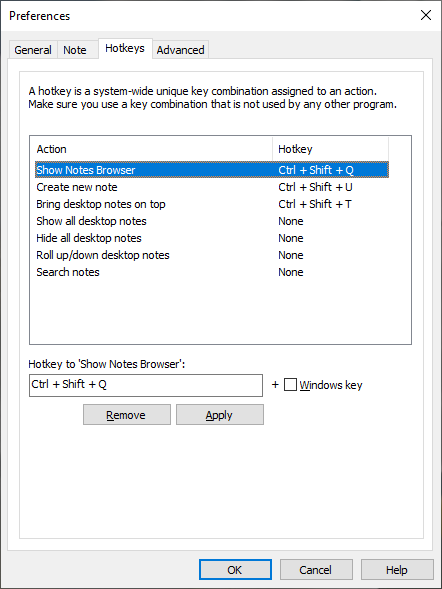Viewport: 442px width, 589px height.
Task: Select the Hotkeys tab
Action: pyautogui.click(x=125, y=48)
